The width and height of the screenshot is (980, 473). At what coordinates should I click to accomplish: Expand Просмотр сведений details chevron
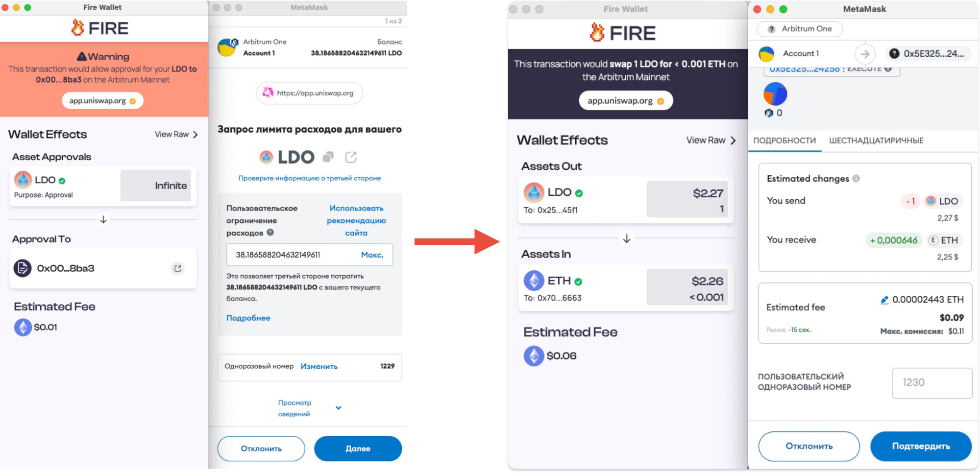coord(339,408)
